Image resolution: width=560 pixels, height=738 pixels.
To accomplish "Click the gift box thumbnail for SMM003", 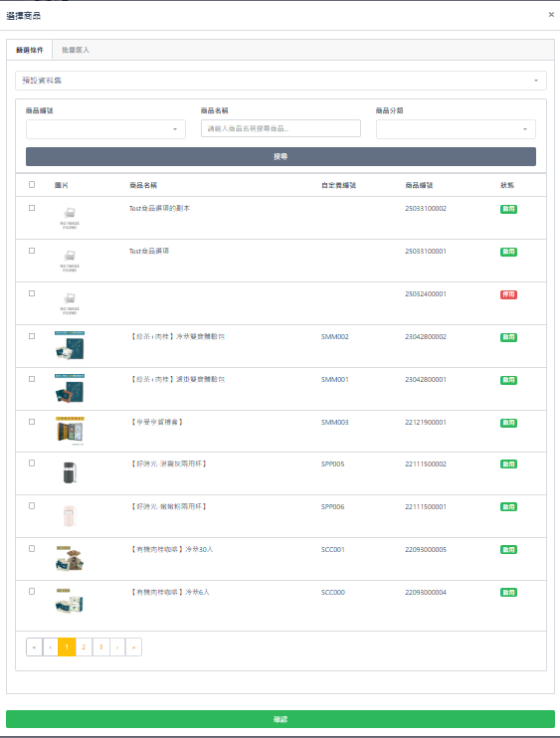I will point(70,431).
